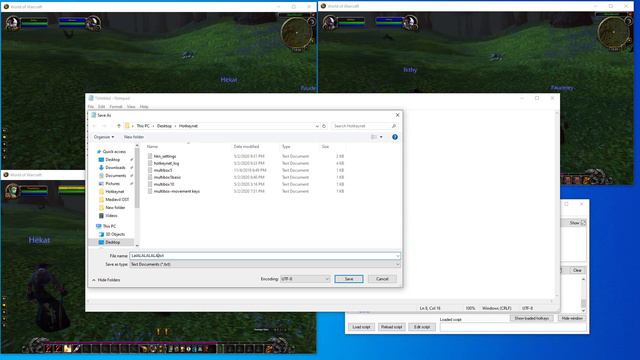Click the refresh icon beside the address bar
Image resolution: width=640 pixels, height=360 pixels.
324,126
